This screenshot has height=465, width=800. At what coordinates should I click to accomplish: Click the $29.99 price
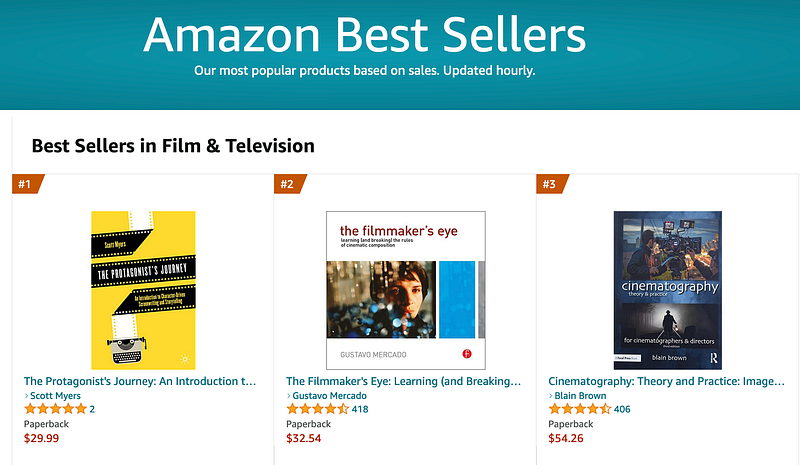point(41,438)
